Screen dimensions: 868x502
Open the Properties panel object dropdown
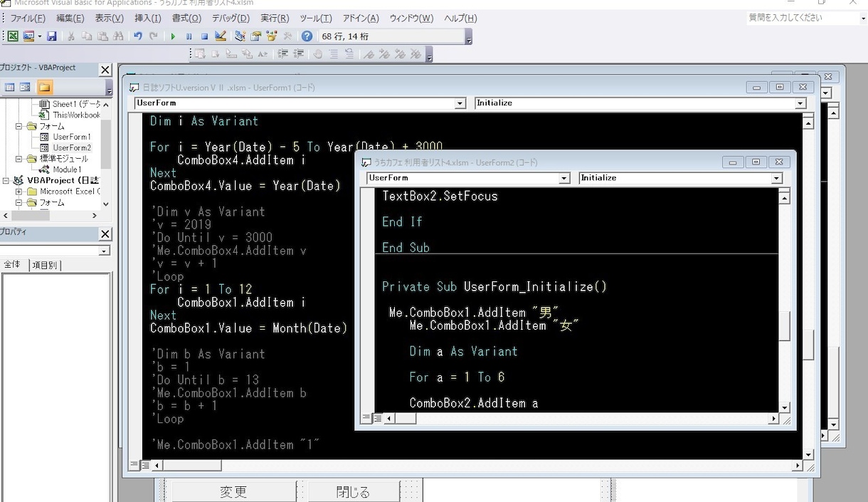click(105, 251)
